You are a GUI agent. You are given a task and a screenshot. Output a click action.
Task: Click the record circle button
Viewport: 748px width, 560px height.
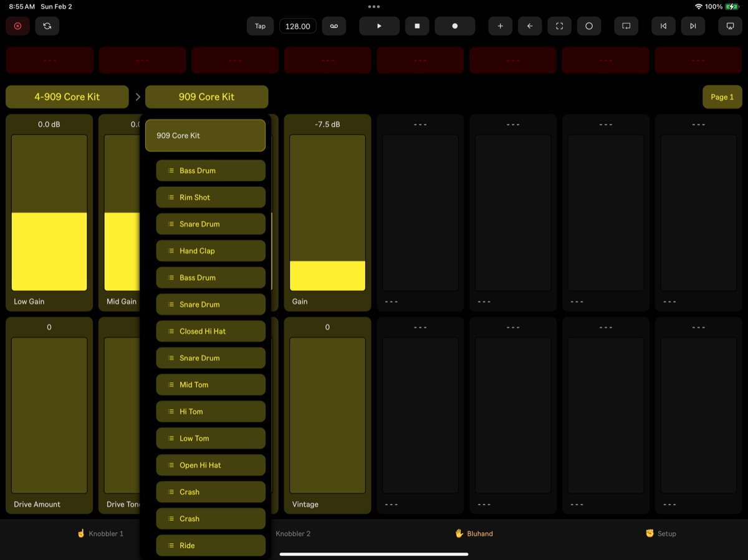tap(455, 26)
